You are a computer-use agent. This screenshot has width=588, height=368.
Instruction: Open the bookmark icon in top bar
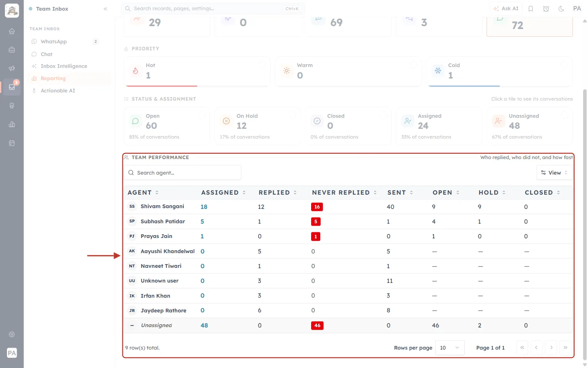(531, 9)
